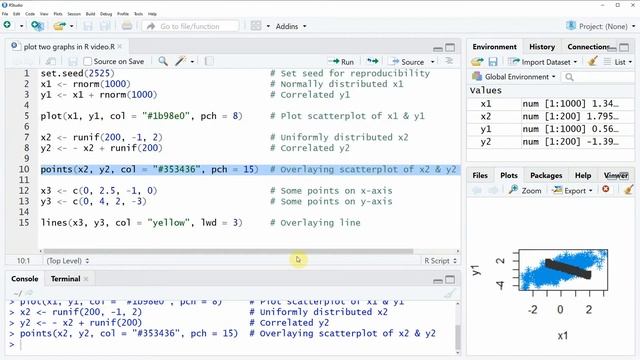Open the Help menu in the menu bar
The width and height of the screenshot is (640, 360).
152,14
